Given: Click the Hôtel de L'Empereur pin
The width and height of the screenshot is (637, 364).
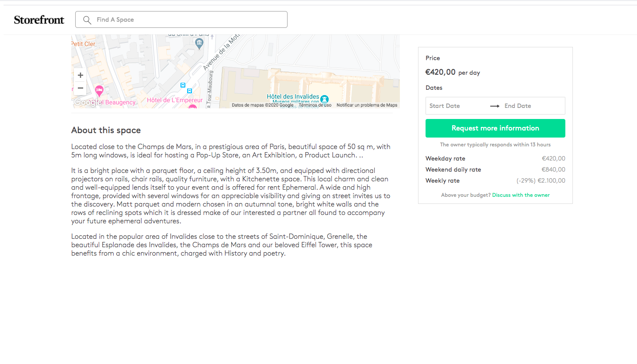Looking at the screenshot, I should click(x=192, y=107).
